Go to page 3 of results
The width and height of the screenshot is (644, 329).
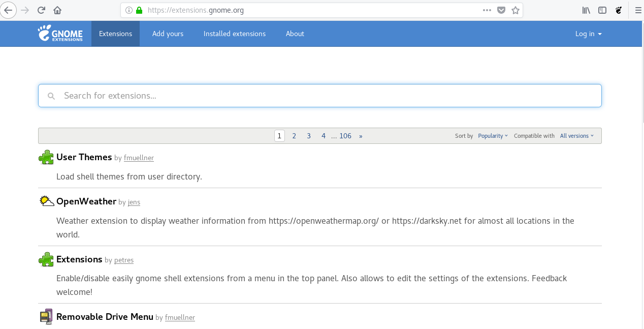[309, 136]
